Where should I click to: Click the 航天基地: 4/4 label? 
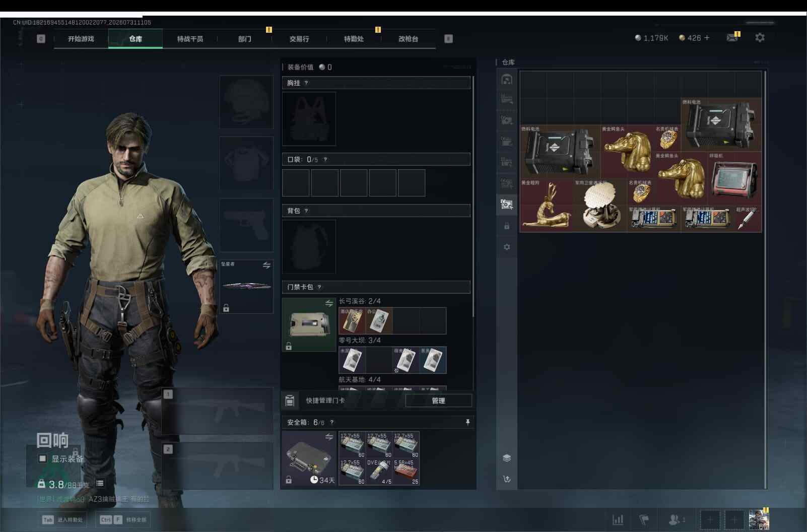point(360,380)
